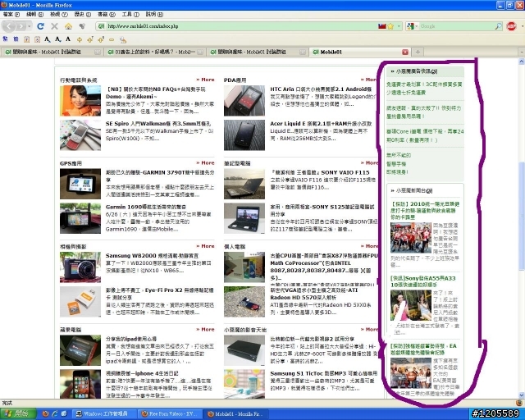Switch to the 01廣告上的飲料 tab
Screen dimensions: 525x420
coord(154,52)
